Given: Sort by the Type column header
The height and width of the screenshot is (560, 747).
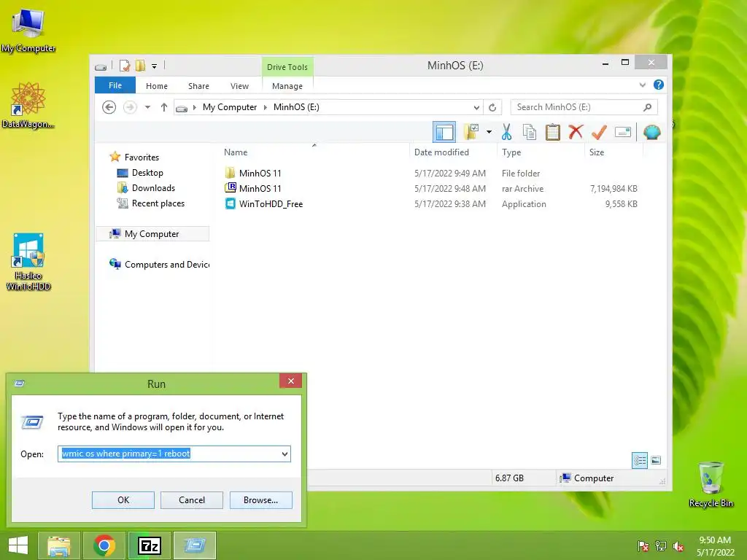Looking at the screenshot, I should 541,152.
